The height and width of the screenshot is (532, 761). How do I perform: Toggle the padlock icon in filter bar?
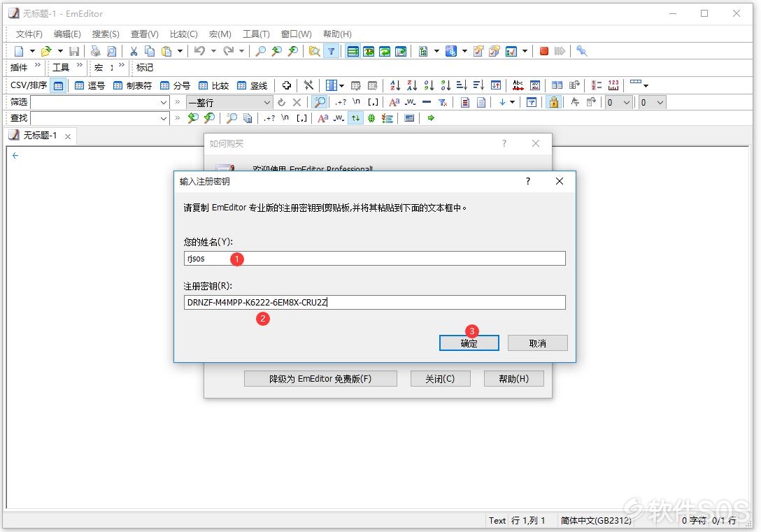[553, 102]
